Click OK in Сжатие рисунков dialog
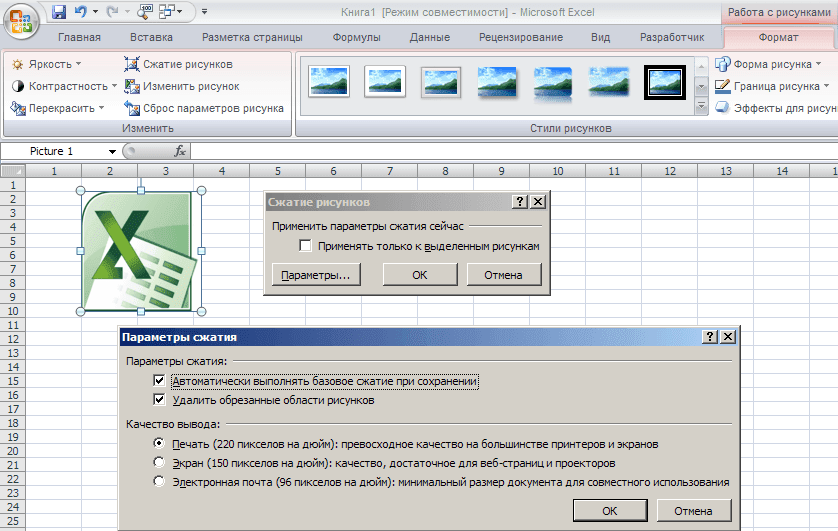This screenshot has height=531, width=838. pos(420,275)
